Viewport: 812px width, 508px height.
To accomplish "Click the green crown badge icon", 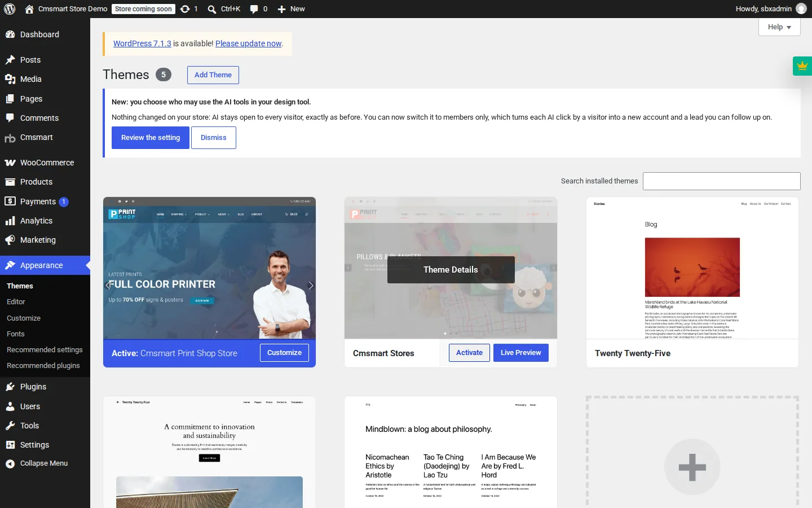I will pyautogui.click(x=802, y=66).
